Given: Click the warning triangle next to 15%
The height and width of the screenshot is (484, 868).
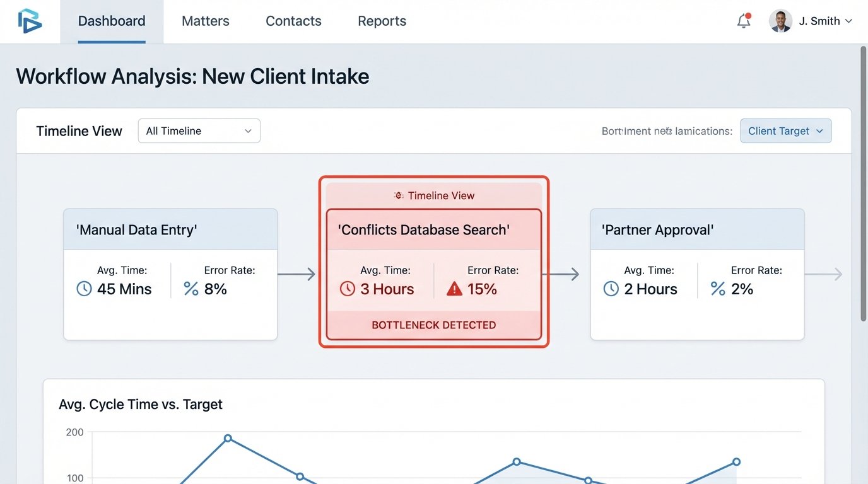Looking at the screenshot, I should [x=454, y=289].
